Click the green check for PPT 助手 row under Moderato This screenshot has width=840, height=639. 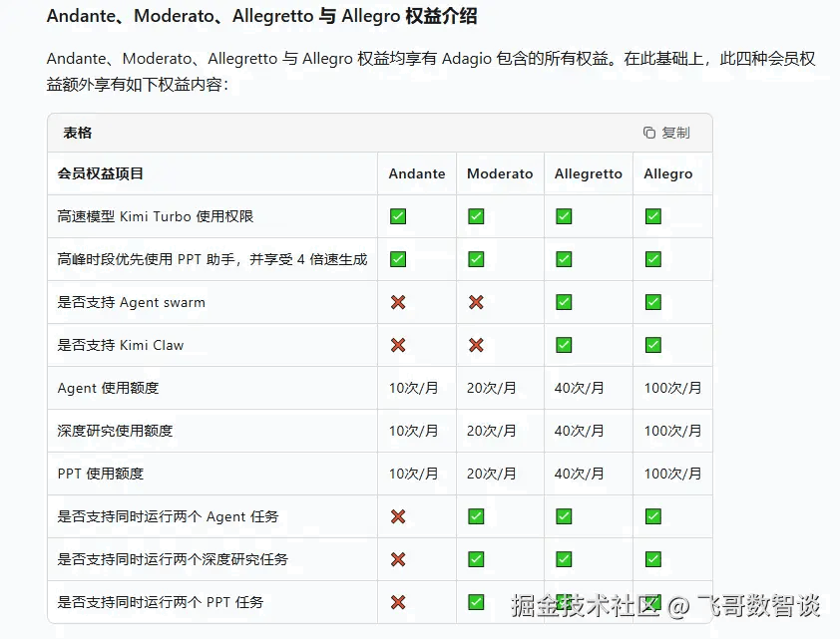pos(476,259)
